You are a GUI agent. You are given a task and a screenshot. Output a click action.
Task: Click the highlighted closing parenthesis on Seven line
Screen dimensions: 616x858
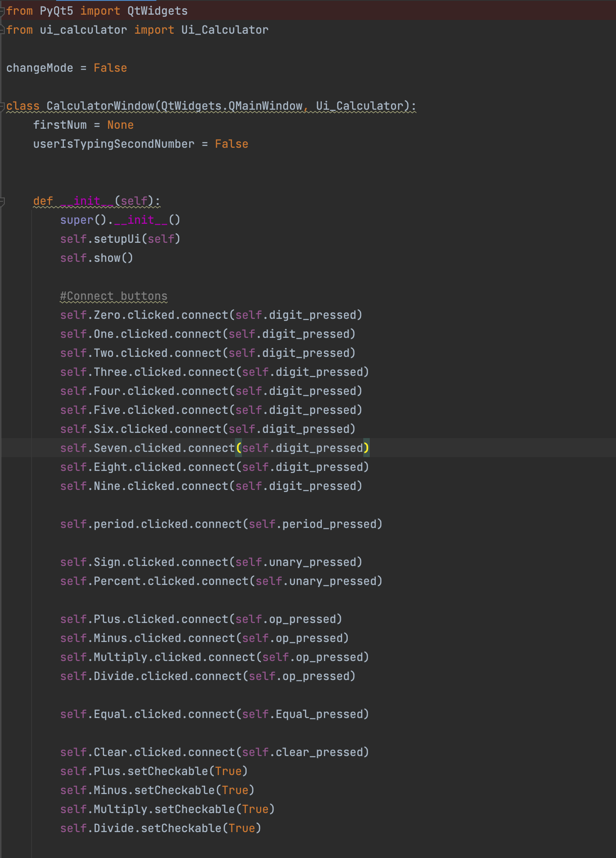(366, 448)
